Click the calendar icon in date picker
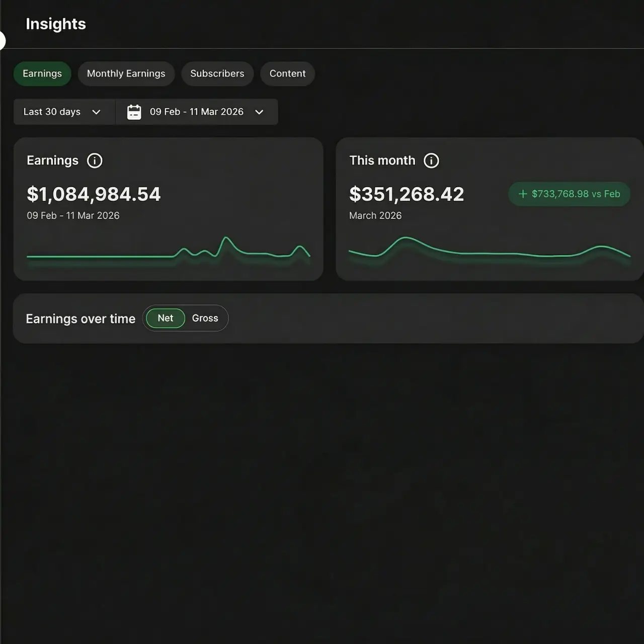 click(x=134, y=112)
